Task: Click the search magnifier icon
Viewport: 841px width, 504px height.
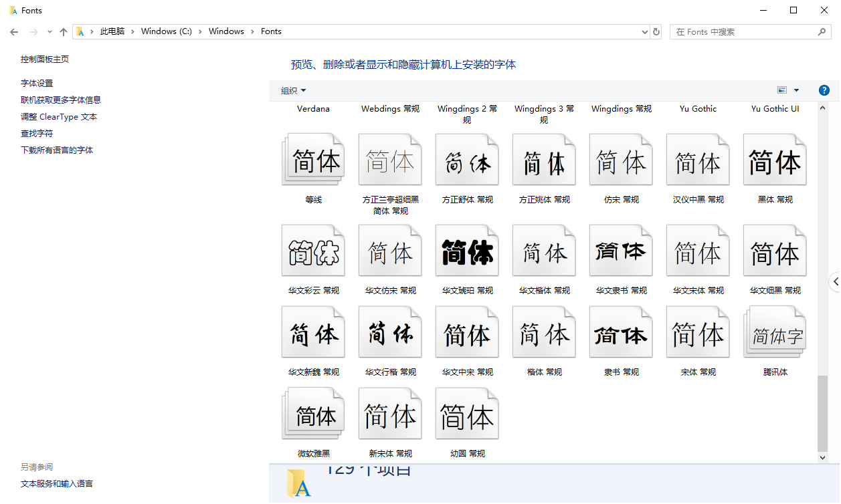Action: pyautogui.click(x=822, y=31)
